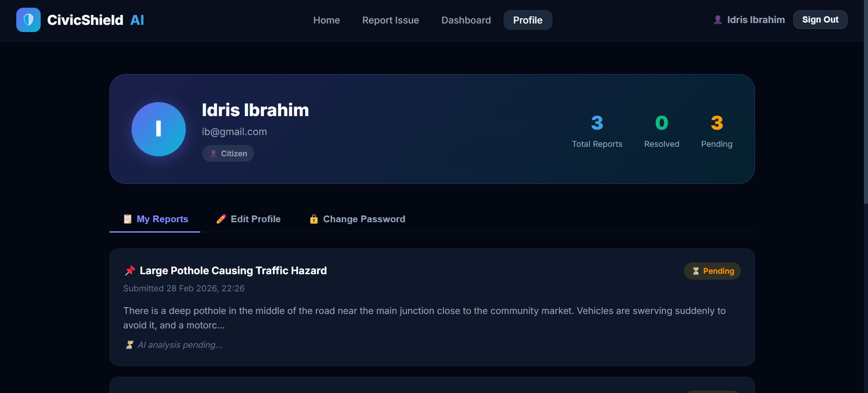This screenshot has height=393, width=868.
Task: Click the hourglass icon in the Pending badge
Action: tap(696, 271)
